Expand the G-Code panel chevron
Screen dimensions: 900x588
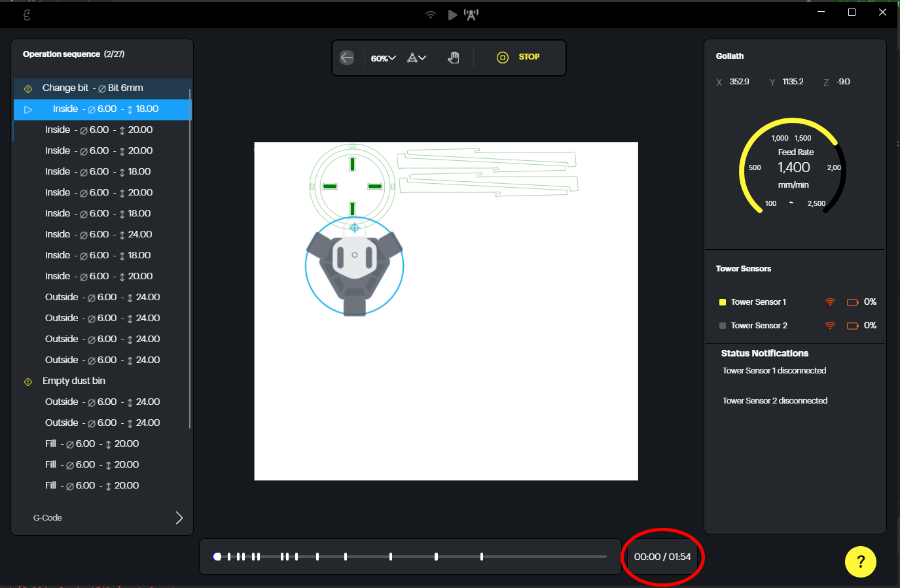[179, 518]
